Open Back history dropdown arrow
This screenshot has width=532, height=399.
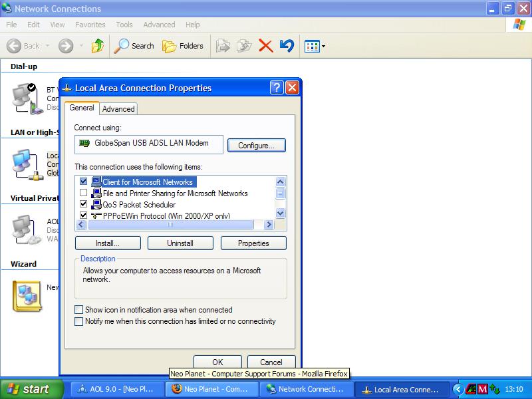[47, 46]
